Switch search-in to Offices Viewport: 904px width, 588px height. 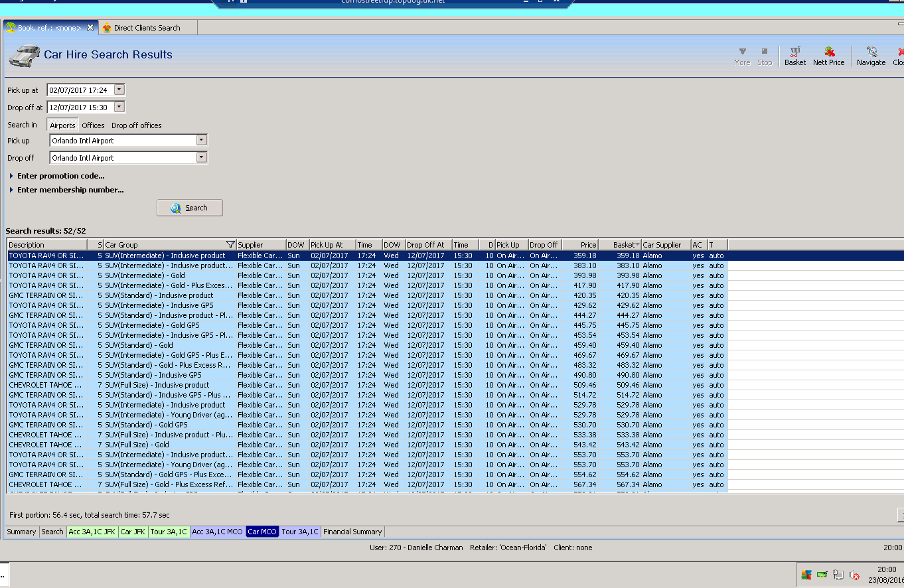(x=93, y=125)
